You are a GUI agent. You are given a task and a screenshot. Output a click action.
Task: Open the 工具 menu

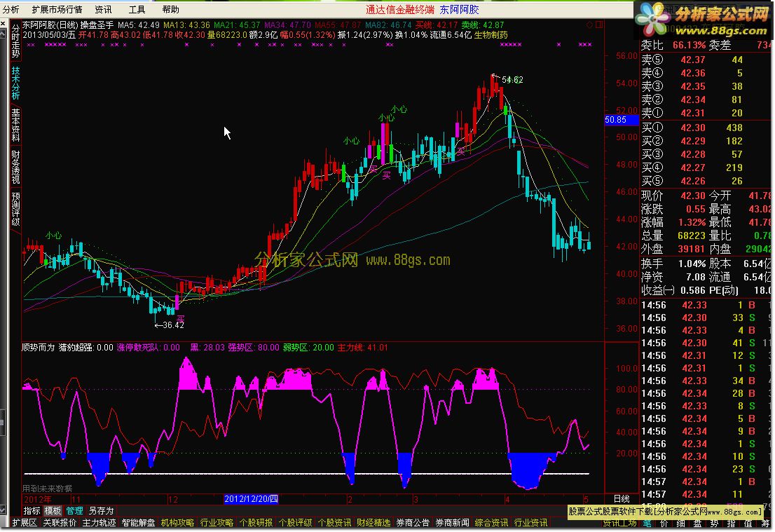click(137, 9)
